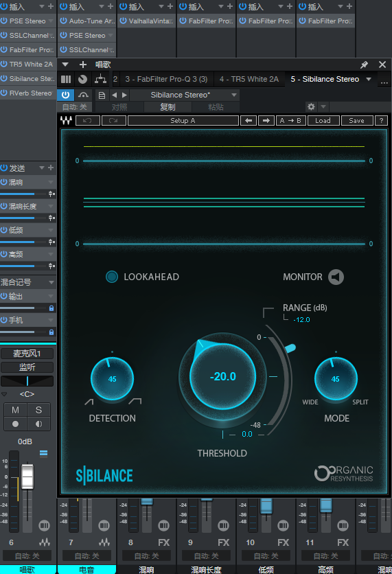Toggle the Sibilance plugin power button
This screenshot has height=574, width=392.
(x=65, y=95)
